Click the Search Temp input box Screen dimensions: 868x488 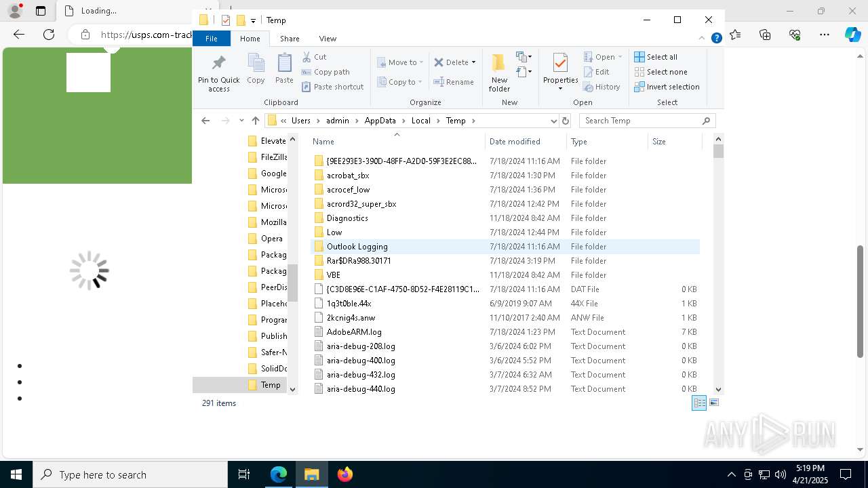tap(648, 121)
